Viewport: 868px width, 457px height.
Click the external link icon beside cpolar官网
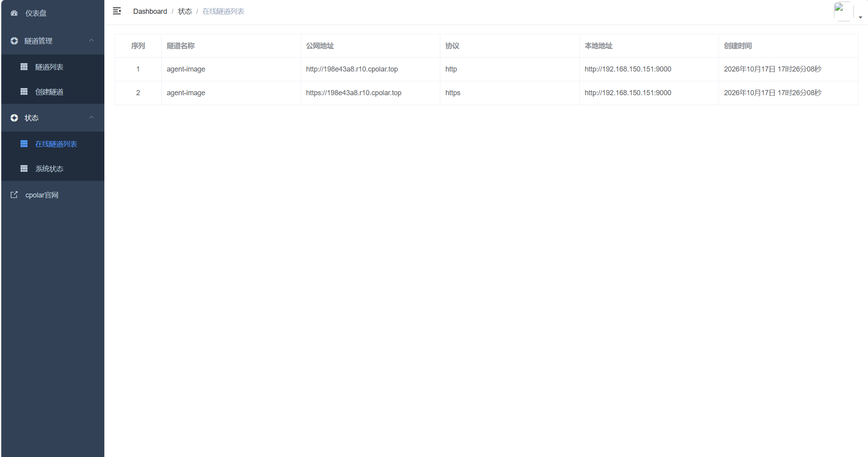(14, 195)
